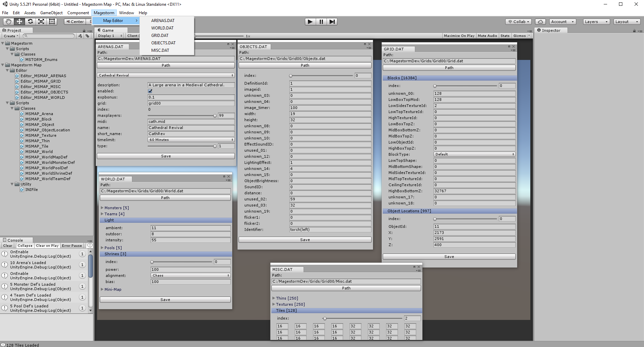
Task: Choose GRID.DAT from Map Editor submenu
Action: [x=160, y=36]
